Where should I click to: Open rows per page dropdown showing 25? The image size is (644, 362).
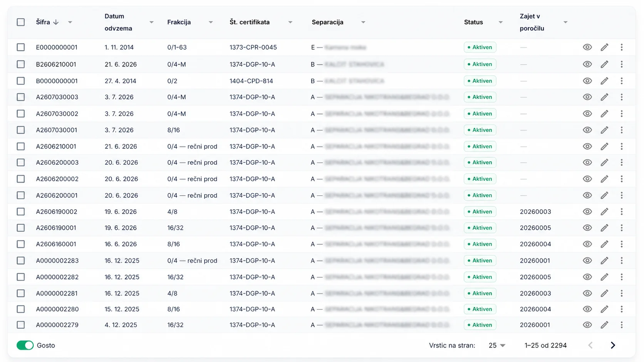point(497,345)
